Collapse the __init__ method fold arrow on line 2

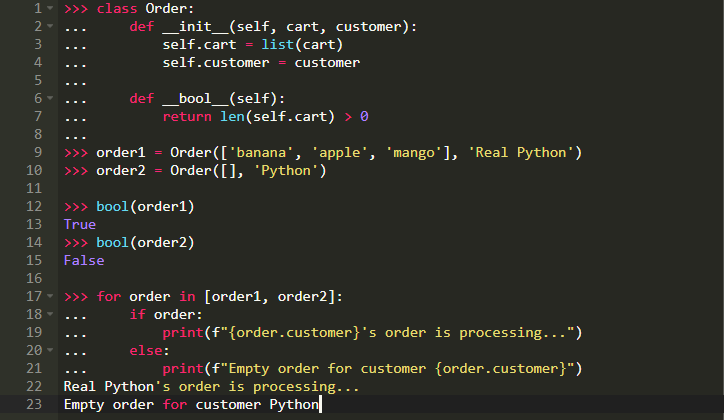50,26
